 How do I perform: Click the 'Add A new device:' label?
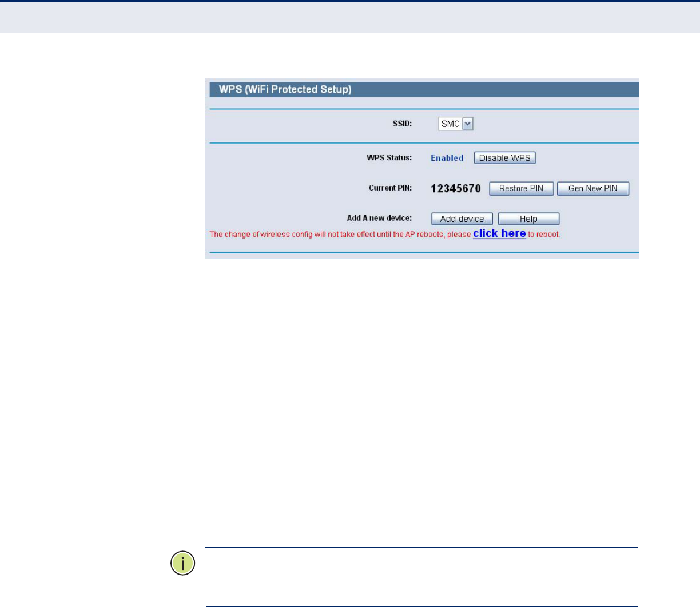click(x=379, y=218)
